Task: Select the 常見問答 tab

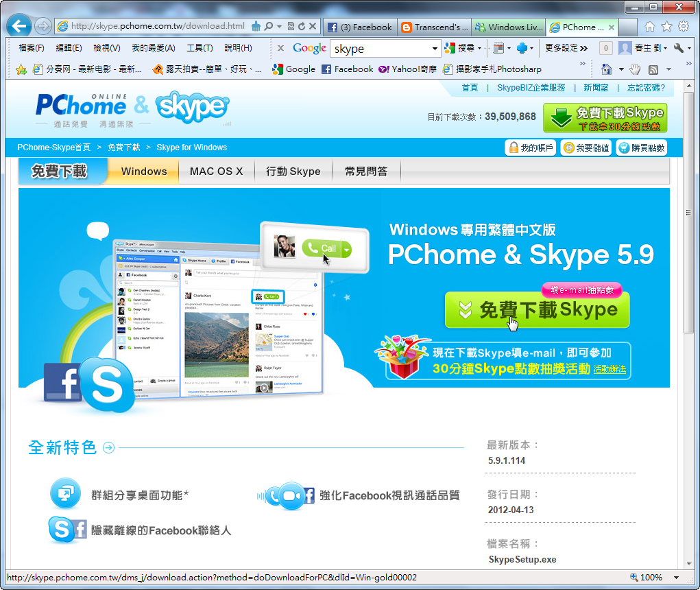Action: (x=366, y=171)
